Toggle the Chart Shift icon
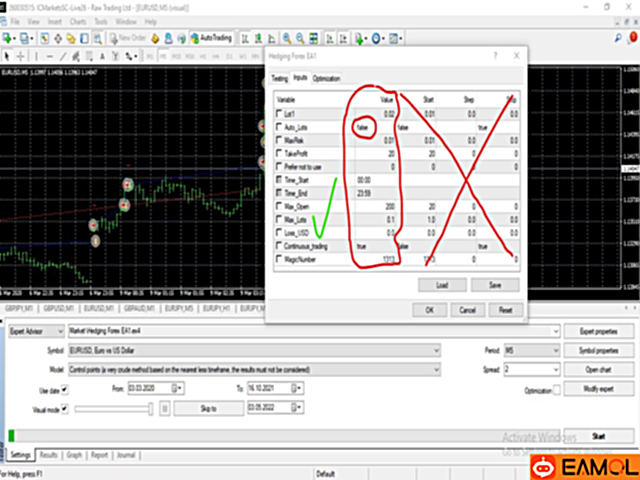 pyautogui.click(x=343, y=38)
